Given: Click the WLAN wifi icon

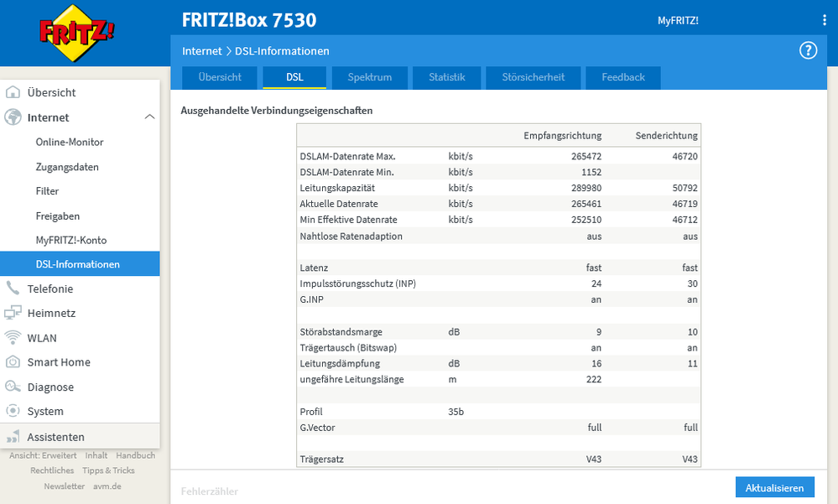Looking at the screenshot, I should click(13, 338).
